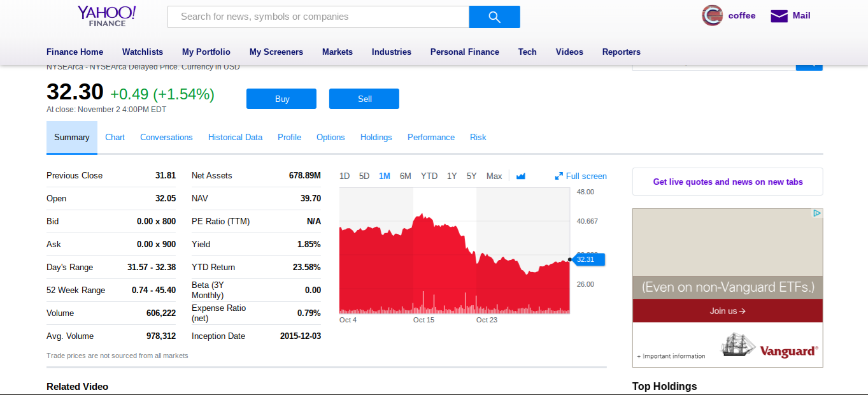Select the 6M chart range

pos(405,176)
